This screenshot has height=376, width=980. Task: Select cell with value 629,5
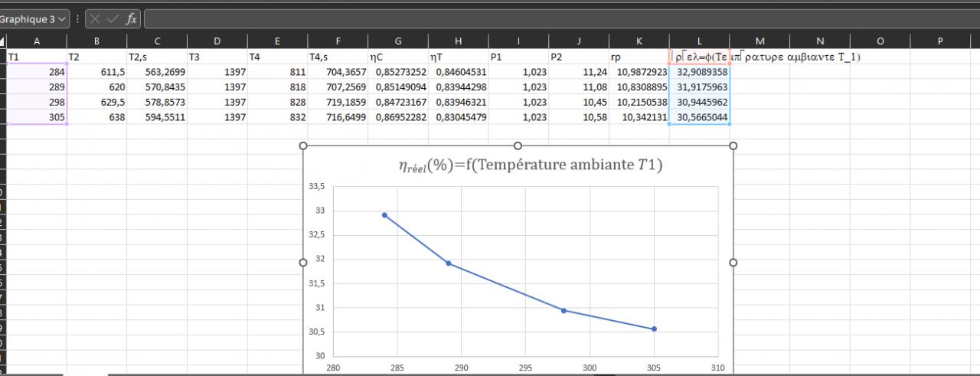click(96, 102)
